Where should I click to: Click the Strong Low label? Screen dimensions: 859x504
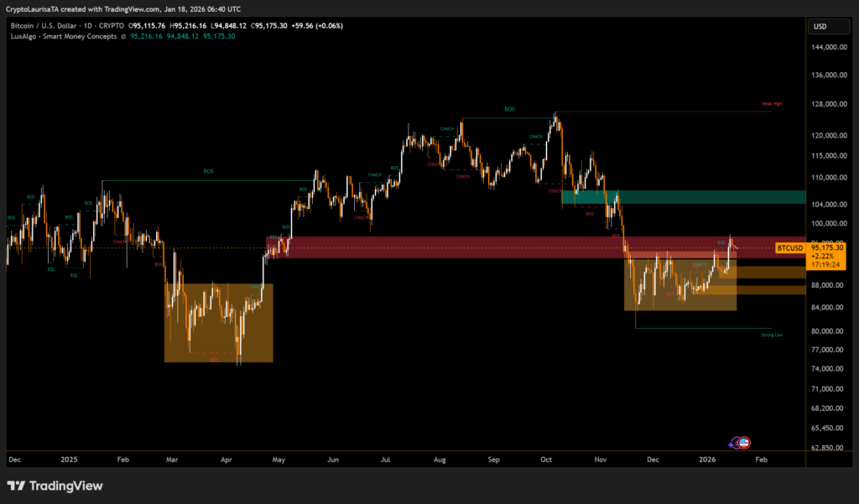point(771,335)
